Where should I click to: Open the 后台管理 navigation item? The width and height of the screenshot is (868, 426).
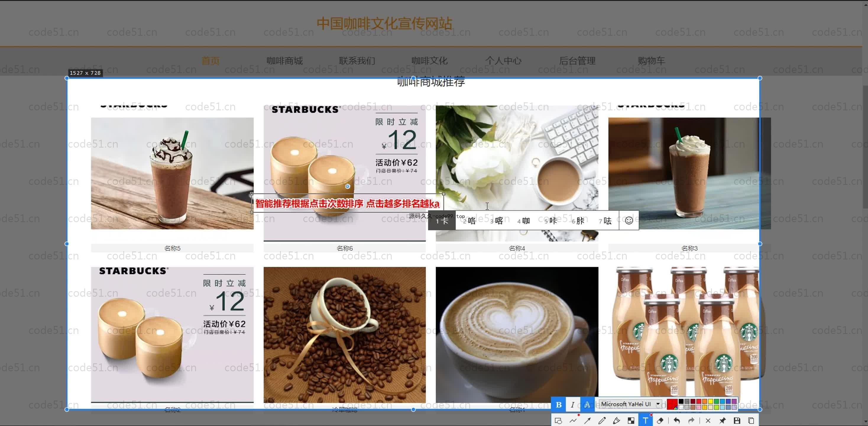(x=577, y=61)
